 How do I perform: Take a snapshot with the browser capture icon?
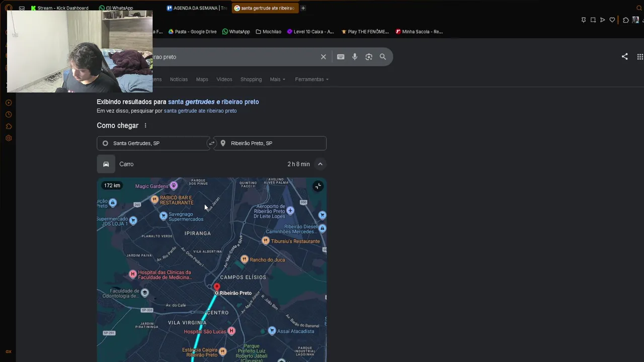click(x=593, y=20)
